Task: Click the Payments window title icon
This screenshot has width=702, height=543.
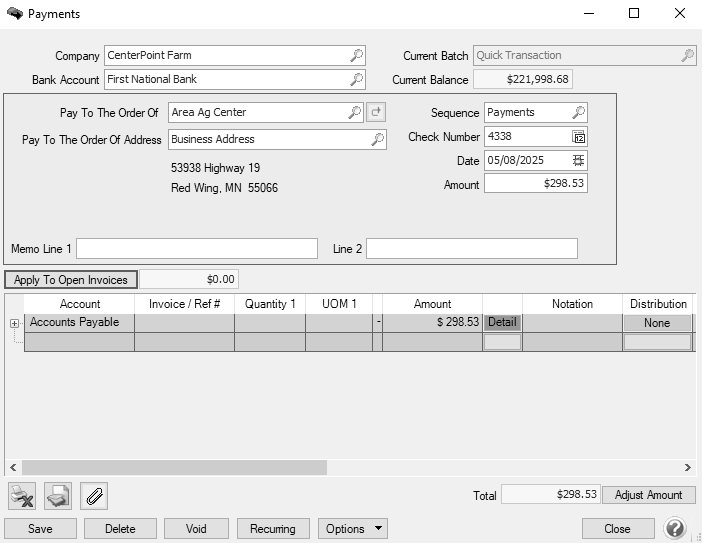Action: click(15, 13)
